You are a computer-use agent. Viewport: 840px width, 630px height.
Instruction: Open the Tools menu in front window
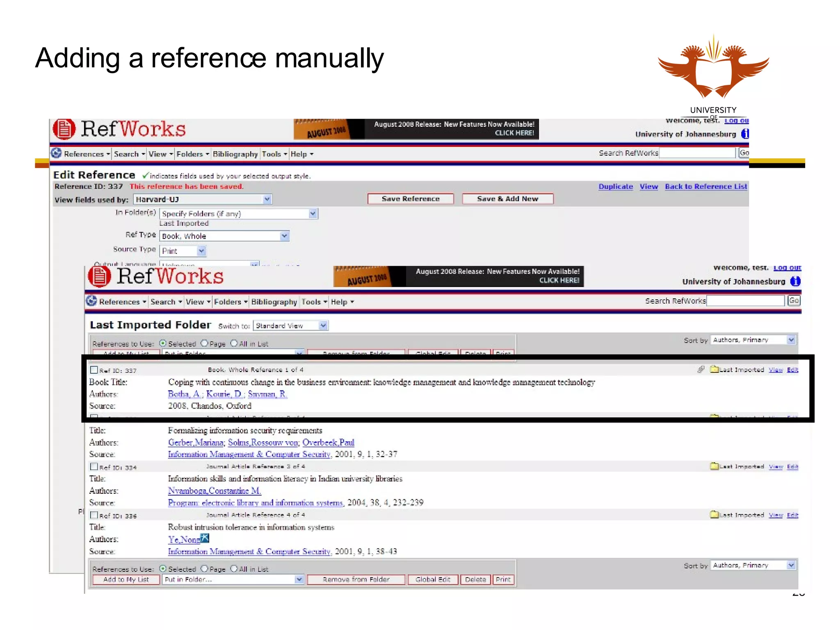click(x=314, y=302)
